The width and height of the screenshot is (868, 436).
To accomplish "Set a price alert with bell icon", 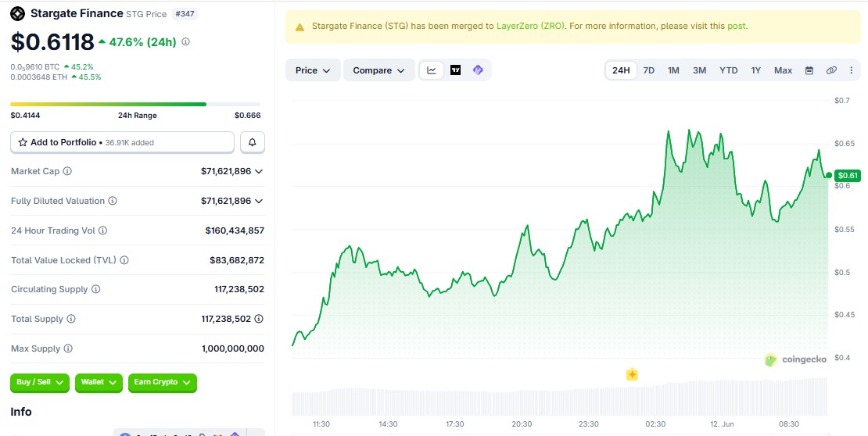I will (x=253, y=142).
